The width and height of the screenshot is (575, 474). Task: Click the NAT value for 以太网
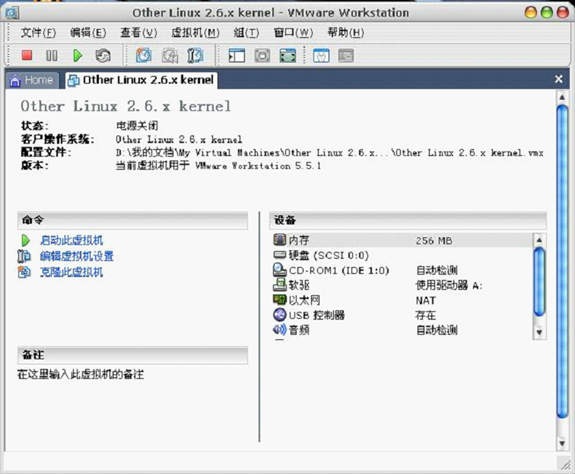coord(425,301)
